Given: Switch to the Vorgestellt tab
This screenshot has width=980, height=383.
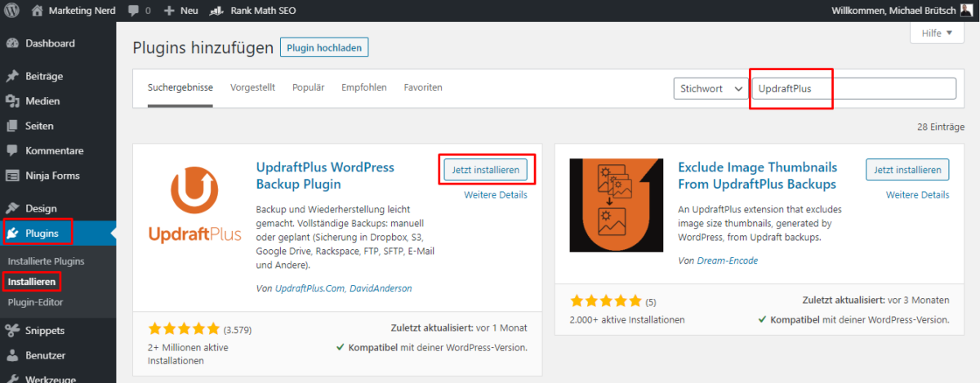Looking at the screenshot, I should click(252, 87).
